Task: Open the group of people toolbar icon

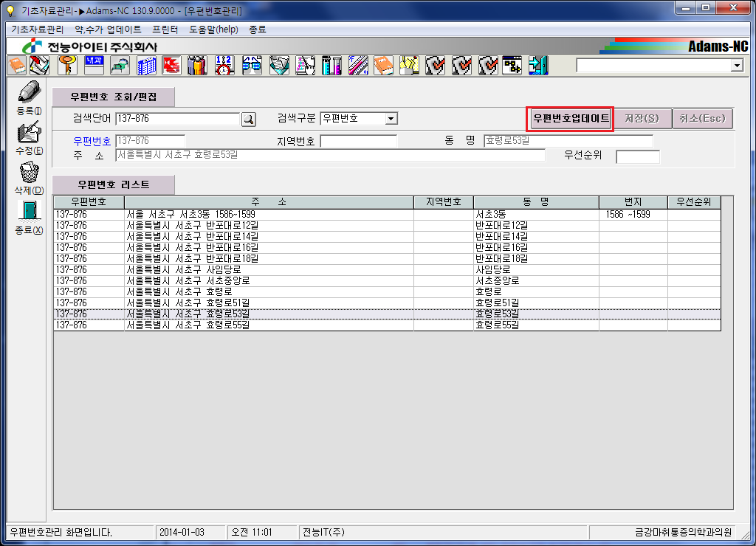Action: (x=197, y=65)
